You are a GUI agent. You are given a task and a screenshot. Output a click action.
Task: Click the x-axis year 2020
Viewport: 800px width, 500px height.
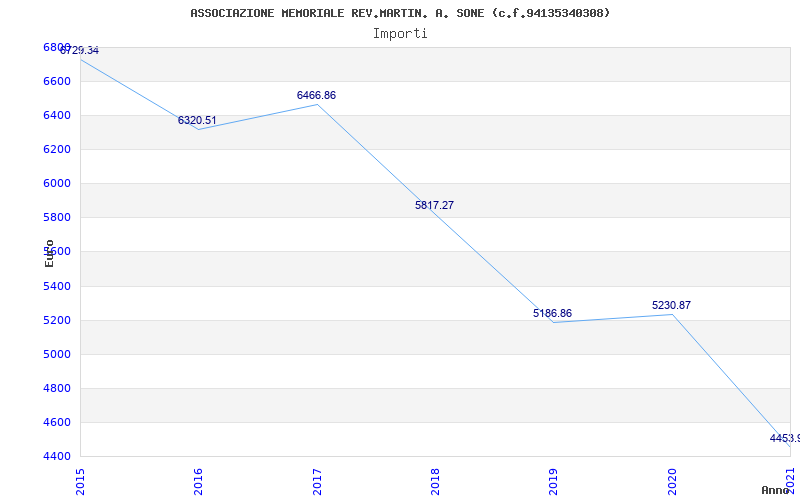coord(672,482)
